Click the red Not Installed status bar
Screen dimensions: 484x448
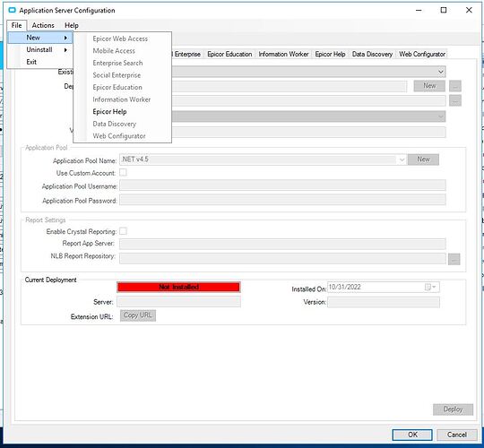pos(178,288)
